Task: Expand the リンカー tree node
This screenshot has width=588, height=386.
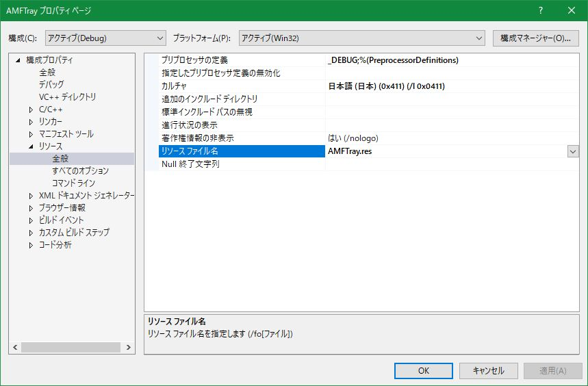Action: (x=31, y=122)
